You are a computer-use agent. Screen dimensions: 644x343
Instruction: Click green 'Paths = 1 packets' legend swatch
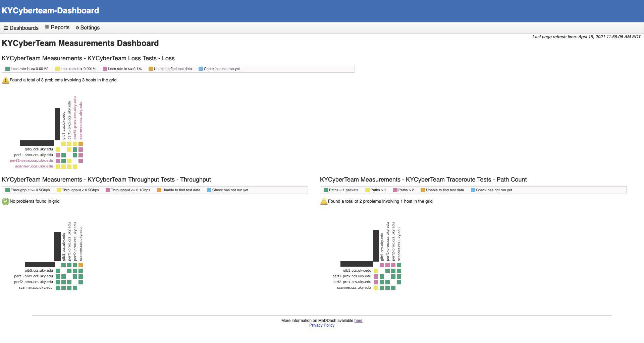tap(326, 190)
